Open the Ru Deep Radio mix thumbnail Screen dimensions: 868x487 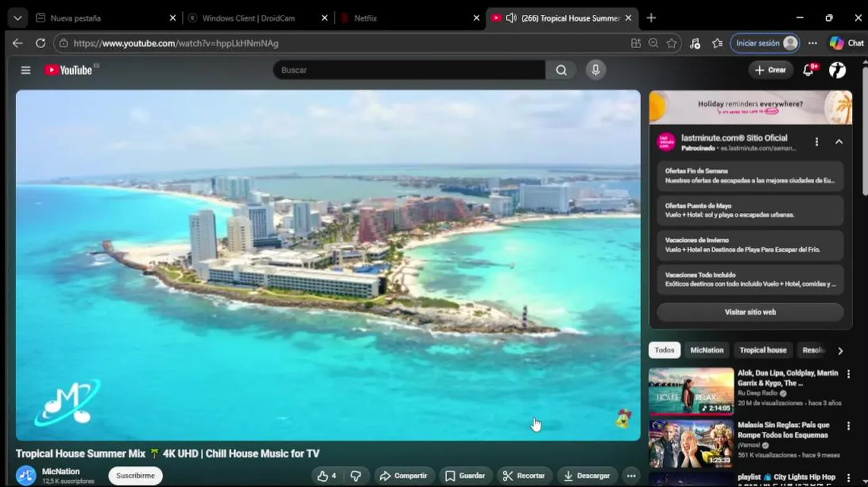coord(691,391)
